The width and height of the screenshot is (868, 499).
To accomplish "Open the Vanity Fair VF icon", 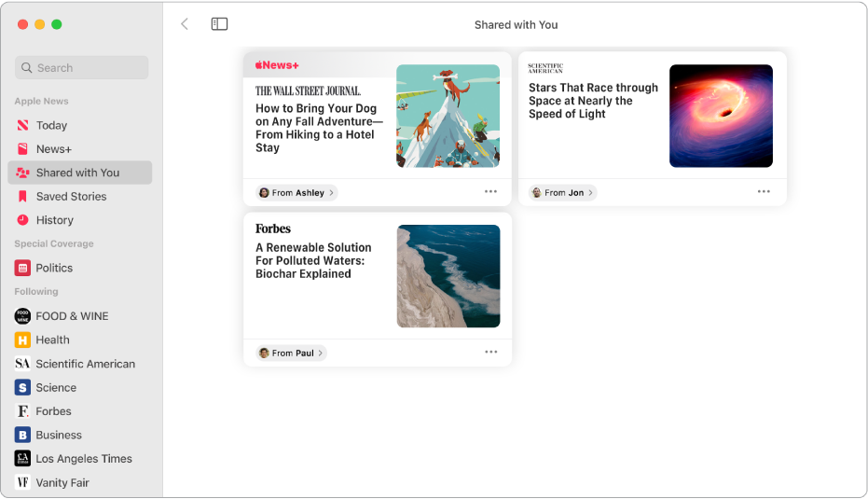I will point(22,482).
